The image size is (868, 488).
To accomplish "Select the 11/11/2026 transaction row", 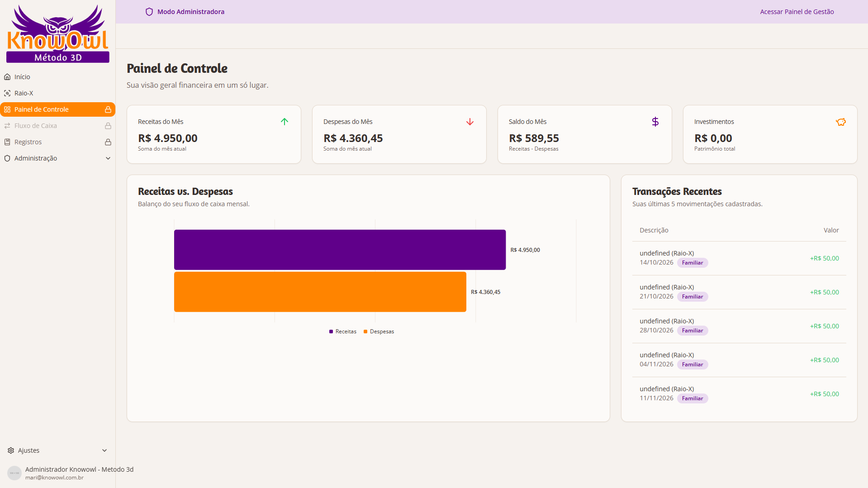I will 739,393.
